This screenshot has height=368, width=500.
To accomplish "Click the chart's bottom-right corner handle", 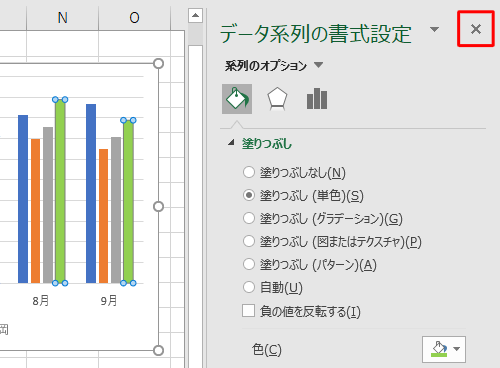I will point(159,350).
